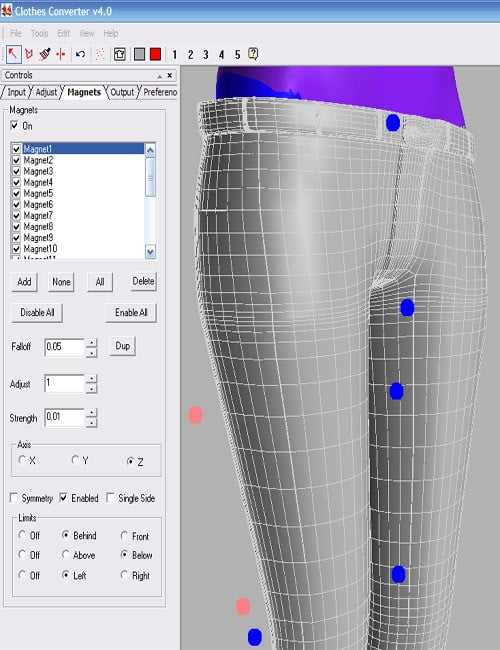The image size is (500, 650).
Task: Click the help question mark icon
Action: tap(253, 54)
